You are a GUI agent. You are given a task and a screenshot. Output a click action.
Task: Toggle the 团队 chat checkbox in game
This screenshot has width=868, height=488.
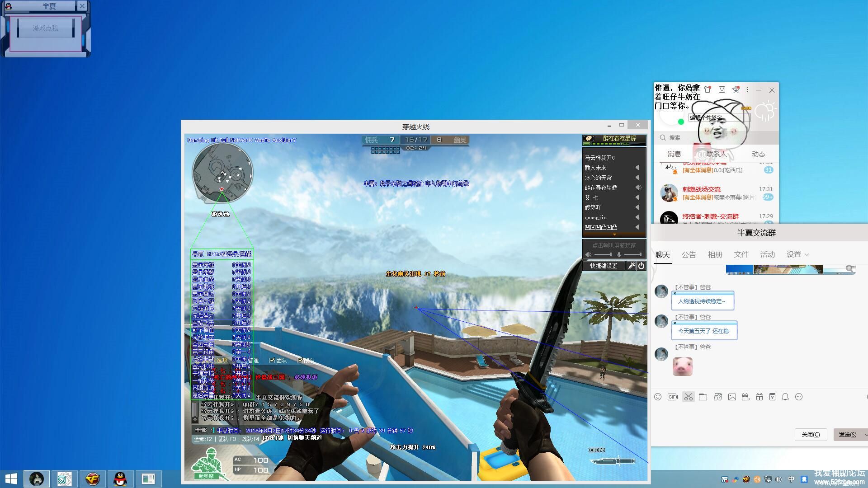coord(272,360)
